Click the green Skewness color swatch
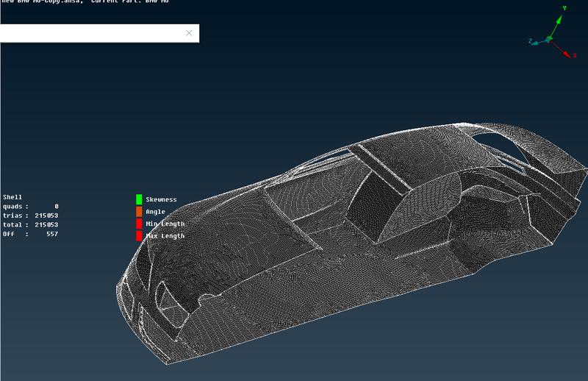The width and height of the screenshot is (588, 381). coord(139,199)
